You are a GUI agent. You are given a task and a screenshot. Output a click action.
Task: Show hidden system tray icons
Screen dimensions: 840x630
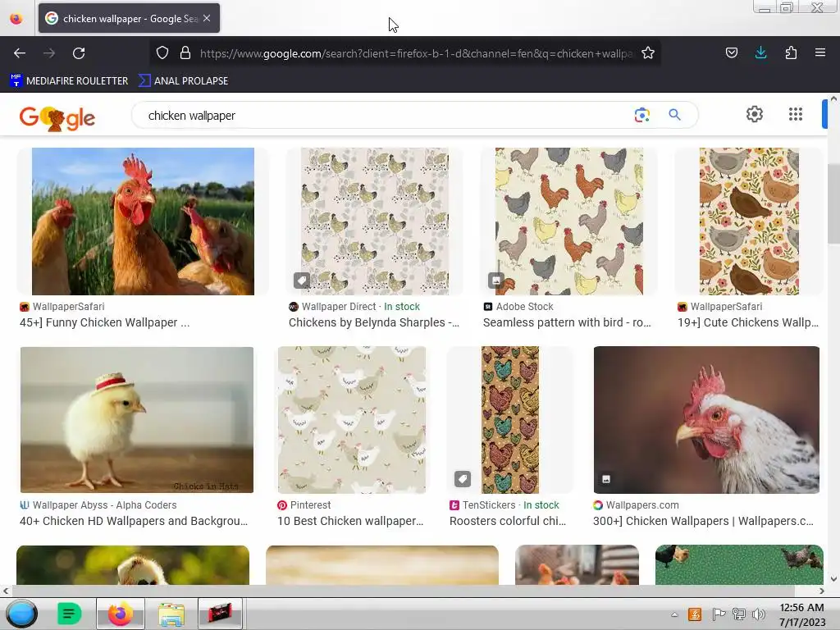click(x=674, y=614)
